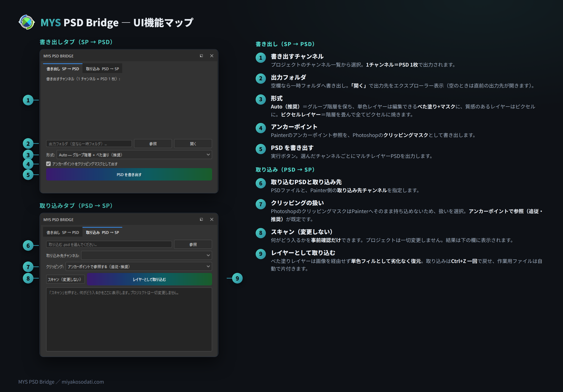563x392 pixels.
Task: Click the 書き出すチャンネル（1 チャンネル = PSD 1 枚）label
Action: coord(83,79)
